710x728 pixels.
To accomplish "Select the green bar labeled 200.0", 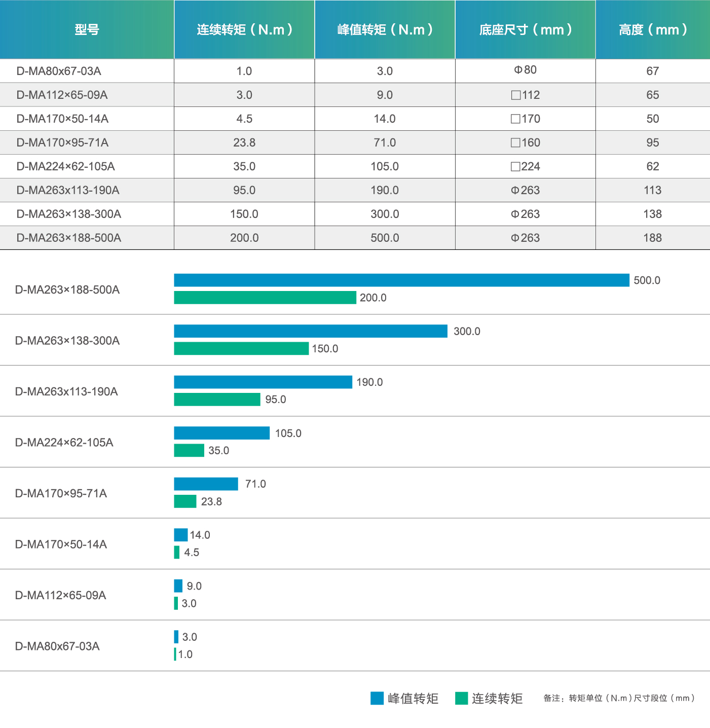I will (x=265, y=298).
